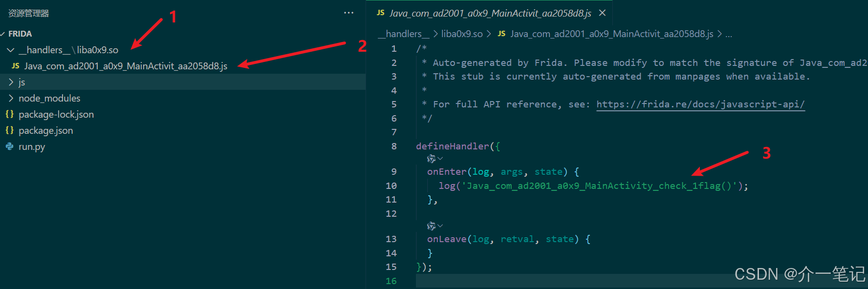Open the explorer panel more actions ellipsis
Screen dimensions: 868x289
point(348,13)
